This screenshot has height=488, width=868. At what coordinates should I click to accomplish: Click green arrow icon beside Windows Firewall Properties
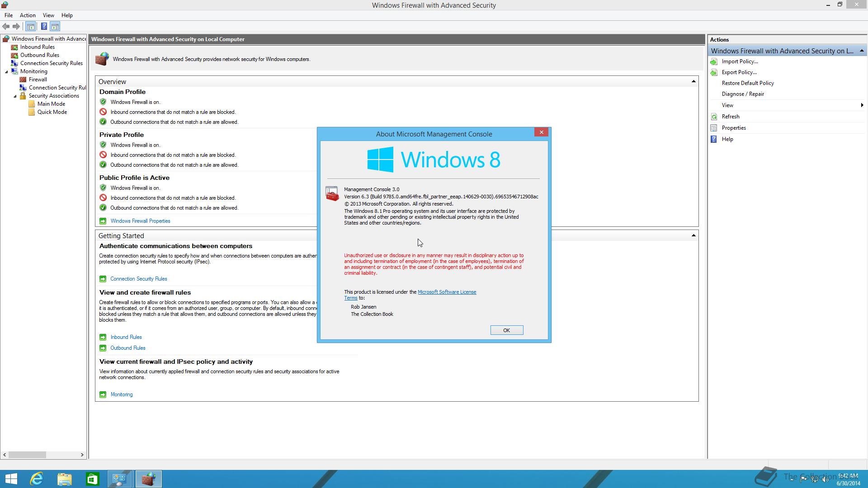click(x=103, y=221)
